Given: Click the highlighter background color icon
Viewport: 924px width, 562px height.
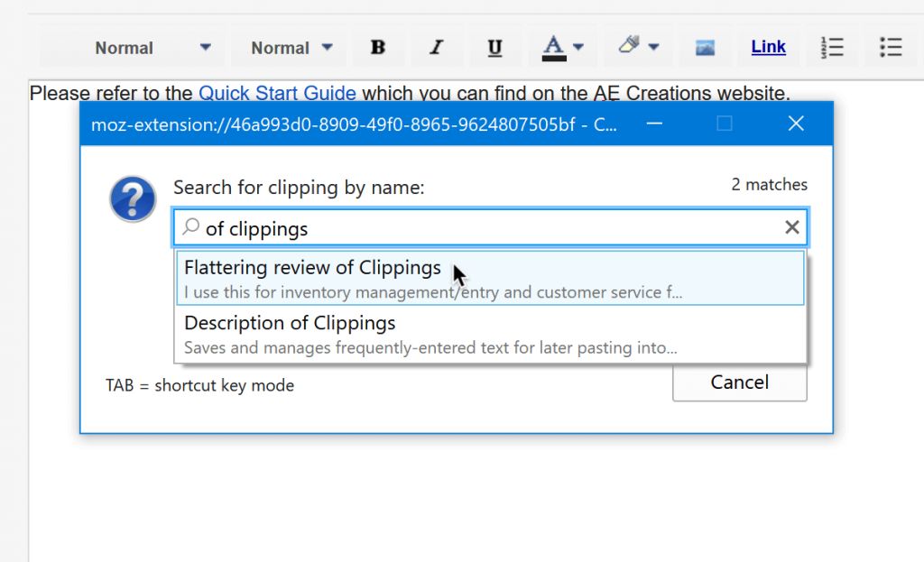Looking at the screenshot, I should coord(629,47).
